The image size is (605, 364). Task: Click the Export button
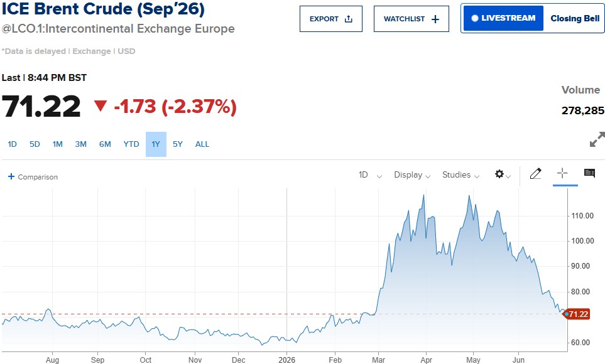click(331, 19)
